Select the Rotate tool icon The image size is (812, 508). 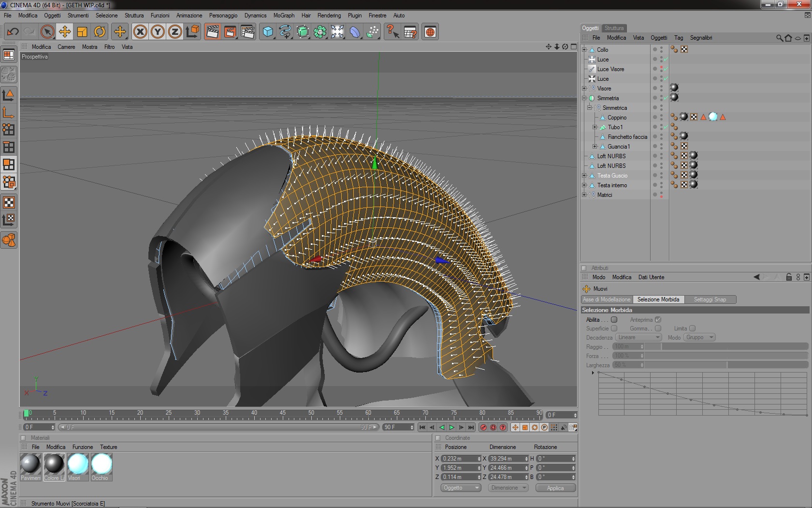point(100,32)
